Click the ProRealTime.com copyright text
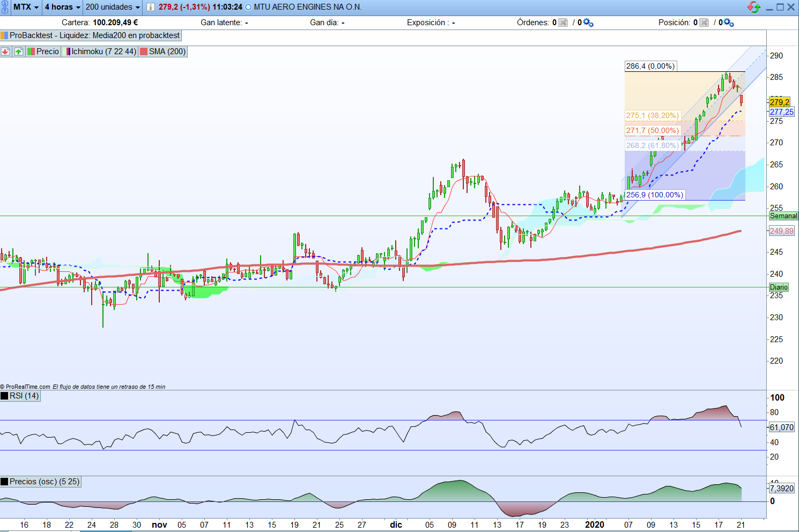This screenshot has height=532, width=799. click(x=25, y=387)
